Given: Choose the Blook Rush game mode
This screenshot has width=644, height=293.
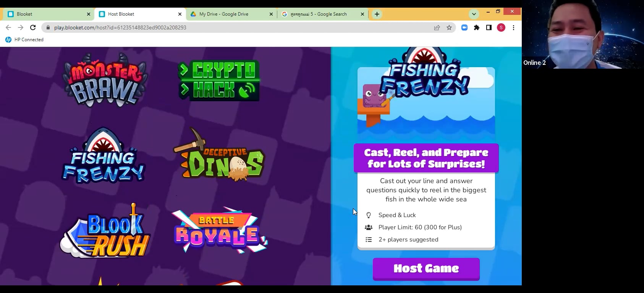Looking at the screenshot, I should pyautogui.click(x=105, y=230).
